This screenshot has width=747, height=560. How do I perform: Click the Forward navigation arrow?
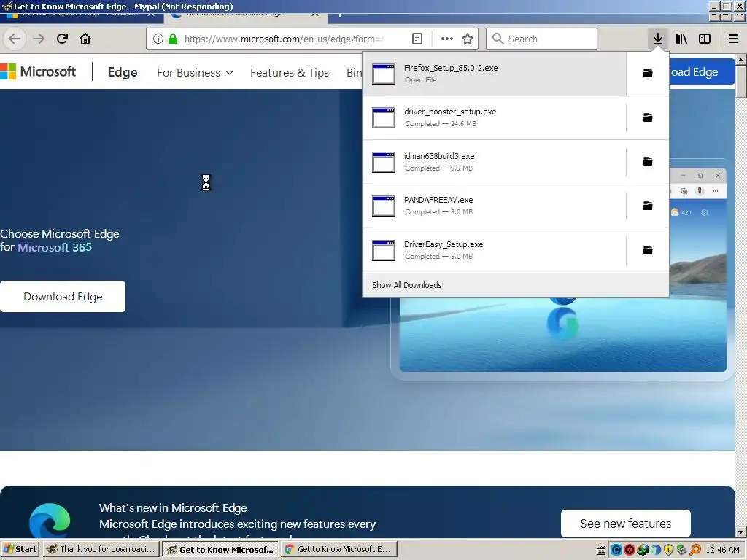(39, 39)
